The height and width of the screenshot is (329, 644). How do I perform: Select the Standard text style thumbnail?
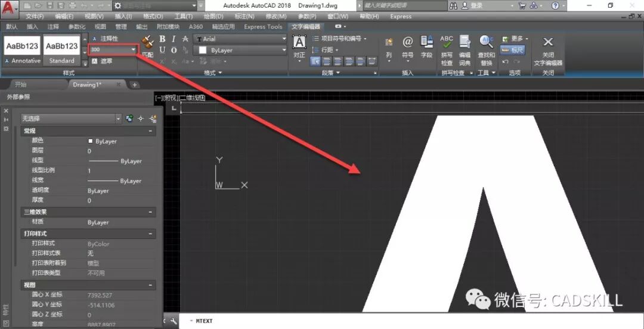point(61,50)
